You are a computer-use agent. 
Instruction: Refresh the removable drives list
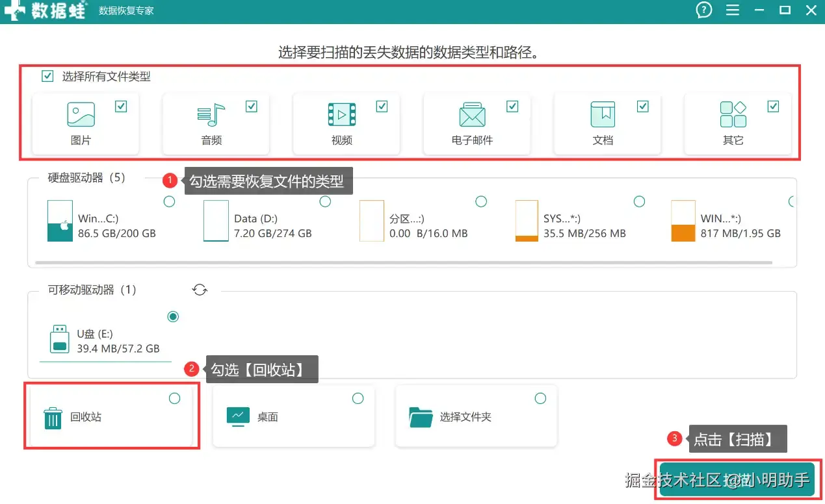pos(200,290)
